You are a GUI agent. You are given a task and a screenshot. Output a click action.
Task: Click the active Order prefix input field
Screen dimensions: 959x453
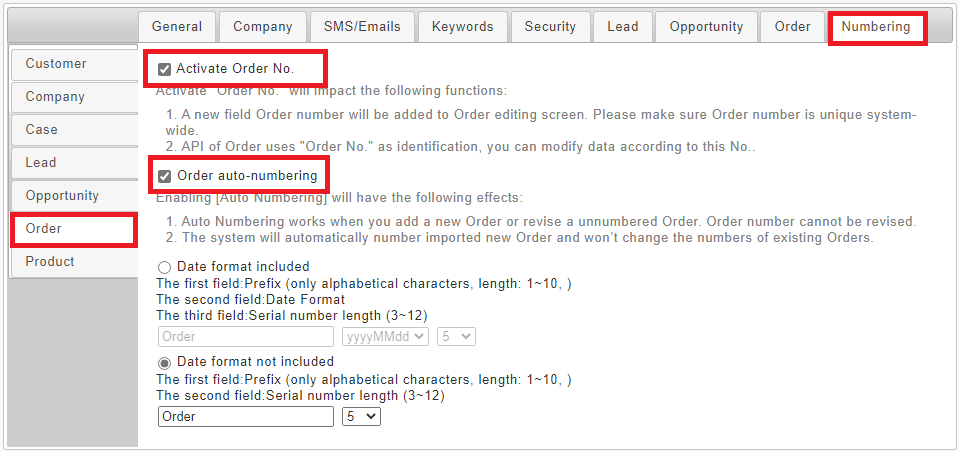(246, 417)
